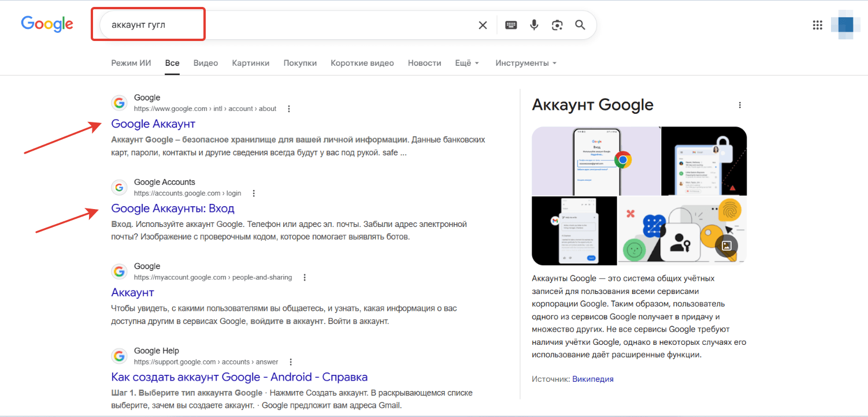Click URL https://accounts.google.com › login
868x417 pixels.
pos(188,193)
